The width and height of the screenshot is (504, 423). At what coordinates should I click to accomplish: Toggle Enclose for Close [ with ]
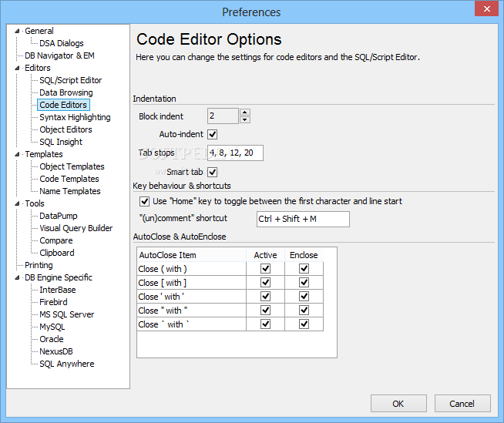pyautogui.click(x=304, y=283)
